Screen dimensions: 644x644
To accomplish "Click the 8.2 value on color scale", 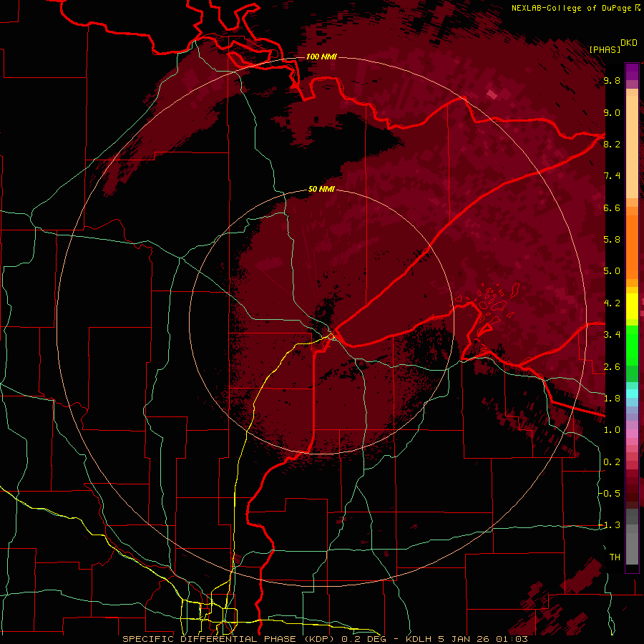I will click(612, 144).
